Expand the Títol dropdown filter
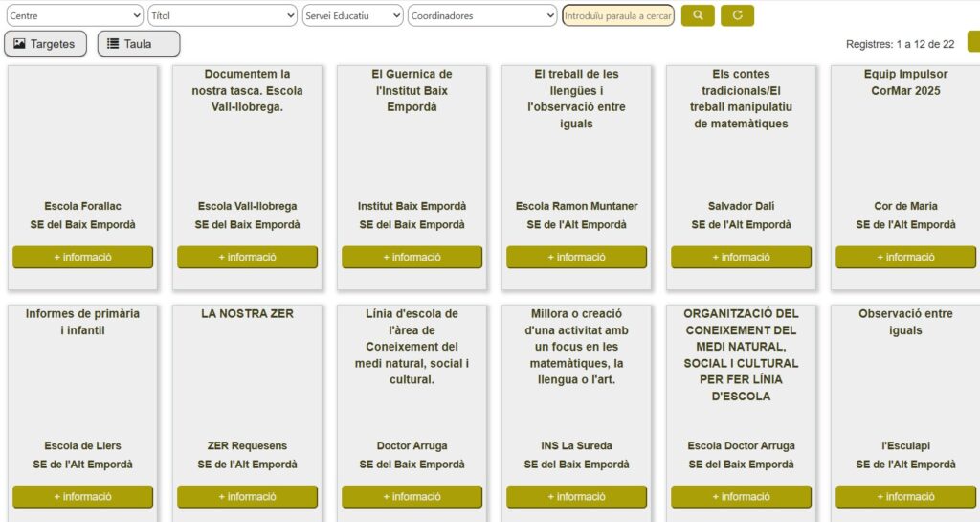980x522 pixels. (x=222, y=15)
